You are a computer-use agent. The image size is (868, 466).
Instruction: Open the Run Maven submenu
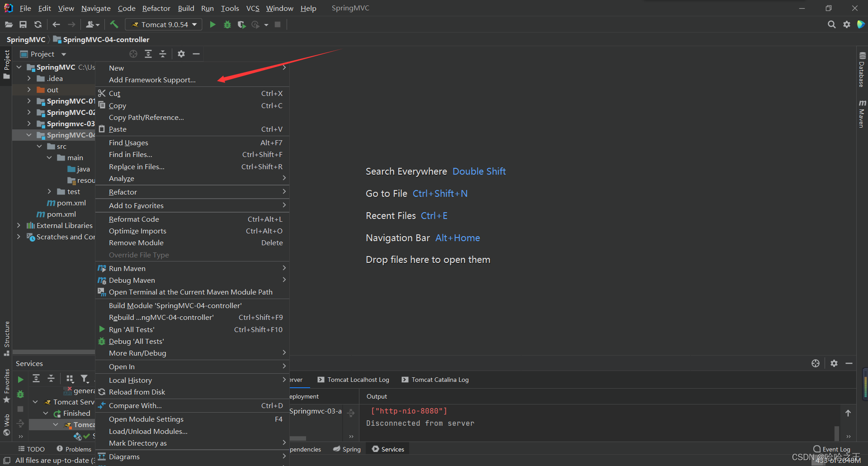192,268
